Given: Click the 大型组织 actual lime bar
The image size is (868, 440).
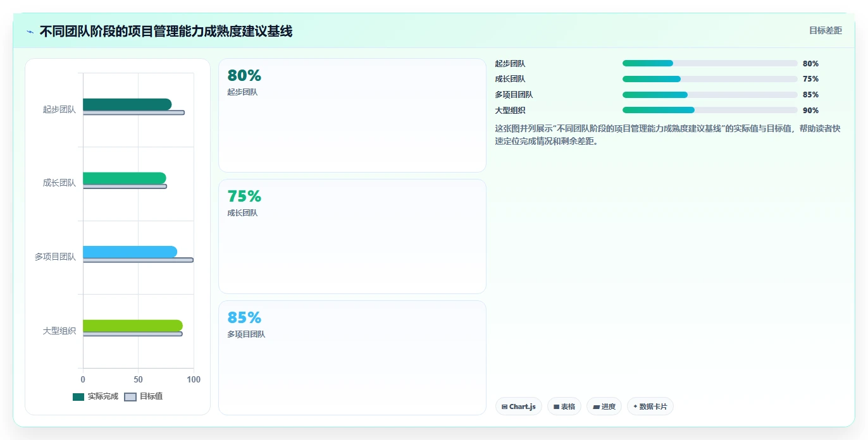Looking at the screenshot, I should (133, 326).
